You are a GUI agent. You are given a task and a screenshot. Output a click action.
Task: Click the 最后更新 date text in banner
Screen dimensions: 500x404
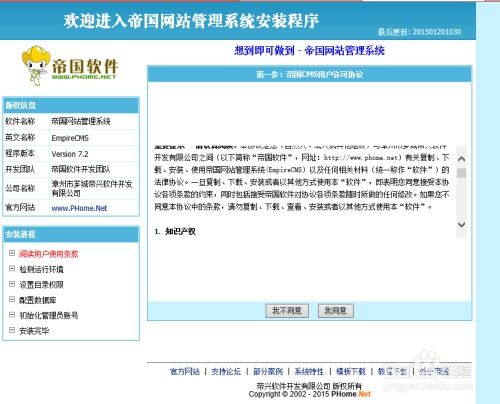[x=419, y=32]
